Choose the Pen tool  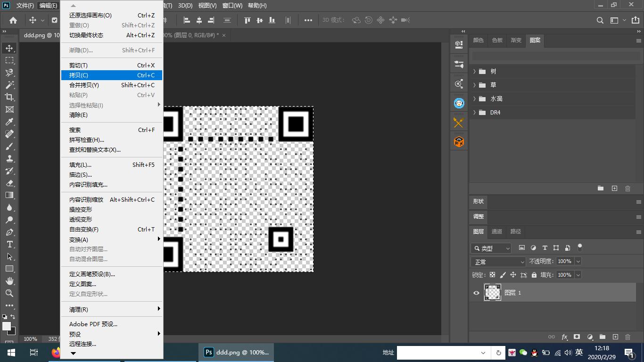[9, 232]
